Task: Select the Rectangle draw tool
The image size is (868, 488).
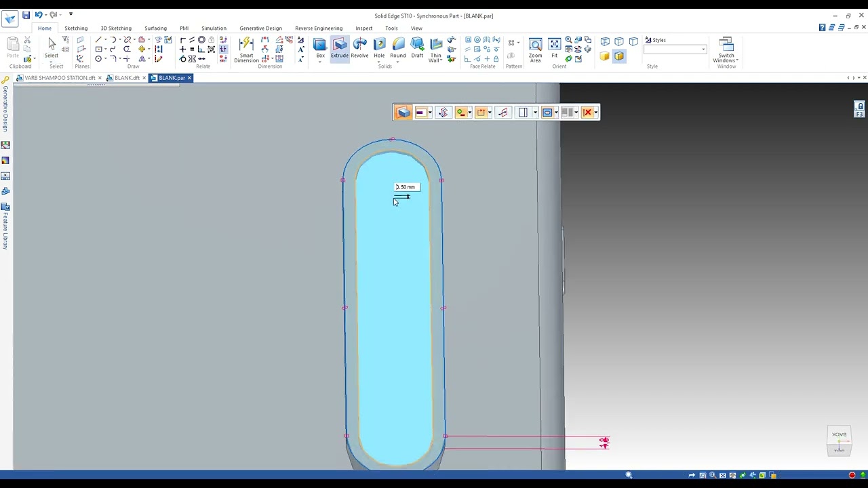Action: coord(98,49)
